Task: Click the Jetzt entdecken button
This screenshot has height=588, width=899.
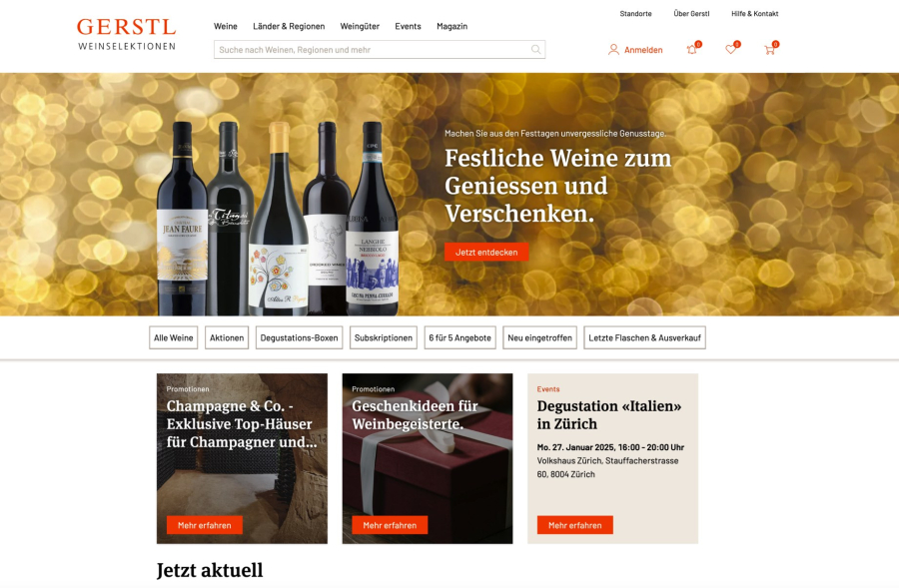Action: (x=486, y=253)
